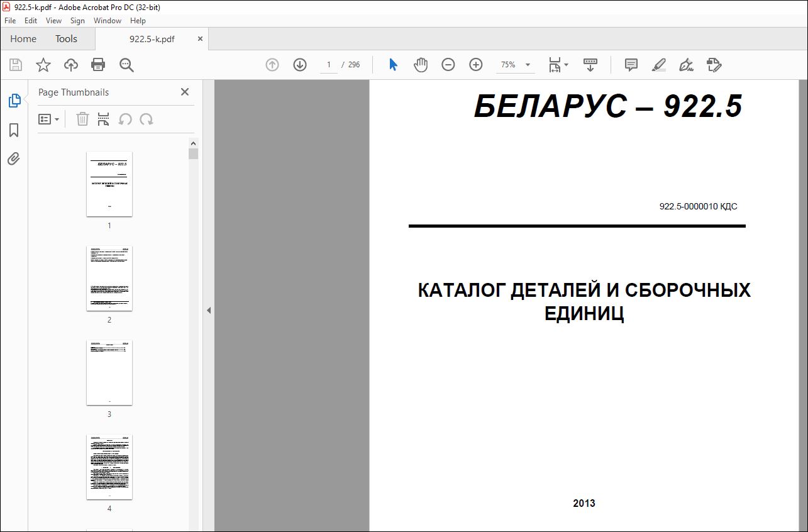Activate the Hand pan tool

pos(421,65)
